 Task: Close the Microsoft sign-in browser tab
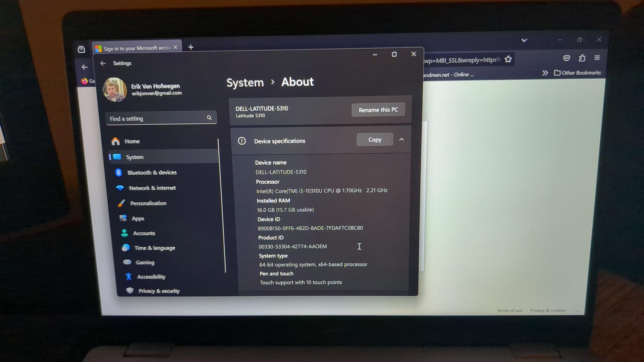point(175,47)
